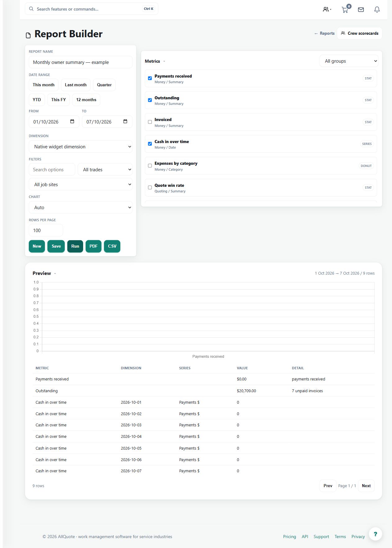Uncheck the Payments received metric
This screenshot has width=392, height=548.
tap(150, 78)
